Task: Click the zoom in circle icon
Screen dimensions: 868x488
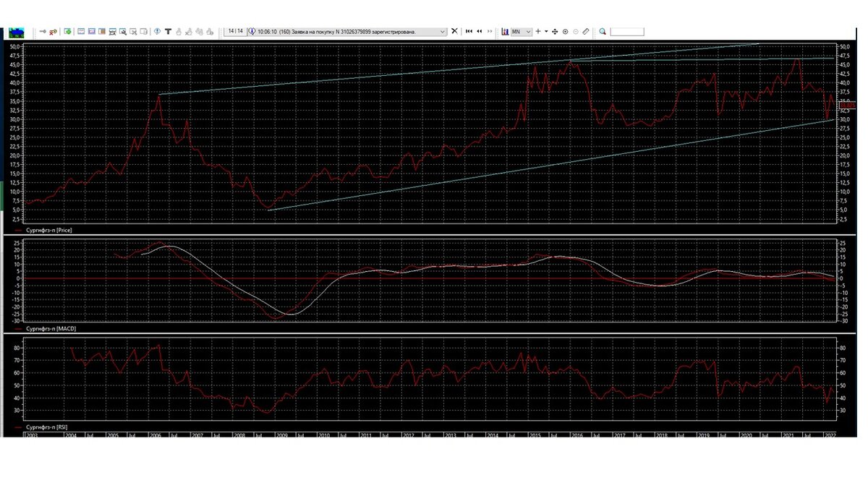Action: tap(565, 32)
